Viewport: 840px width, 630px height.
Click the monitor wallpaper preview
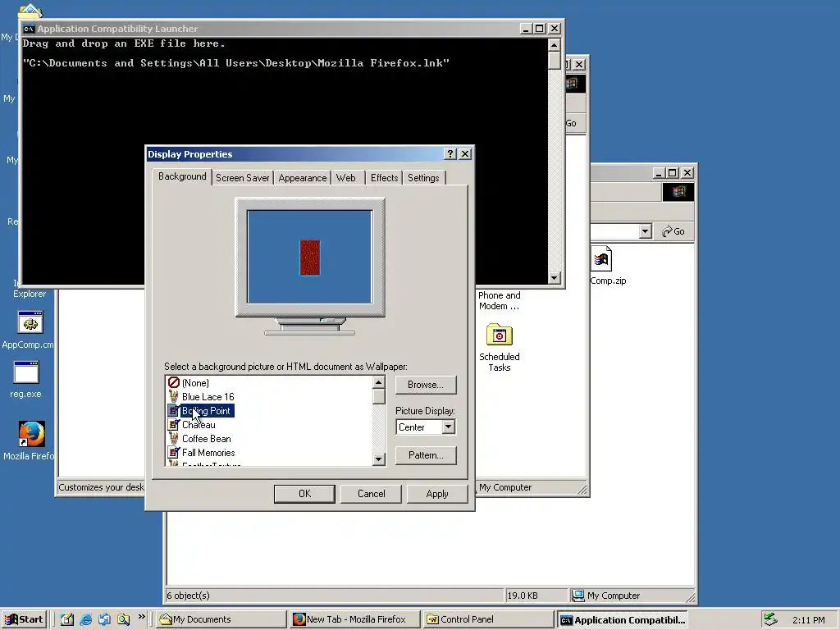(309, 257)
